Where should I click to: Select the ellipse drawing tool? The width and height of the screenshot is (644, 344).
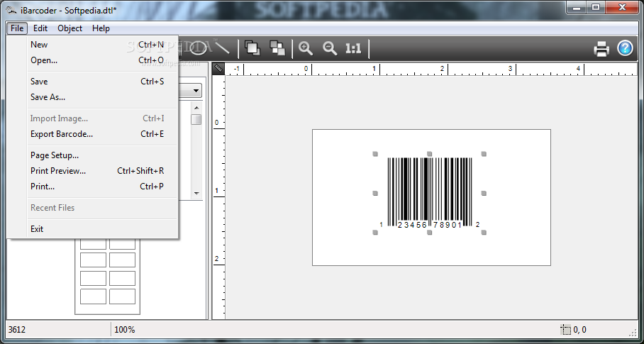point(198,48)
